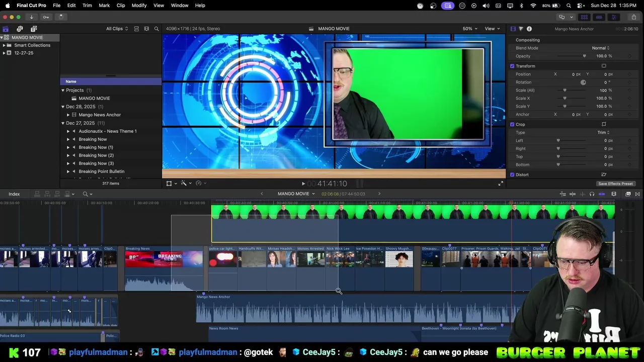The image size is (644, 362).
Task: Click the Save Effects Preset button
Action: [615, 184]
